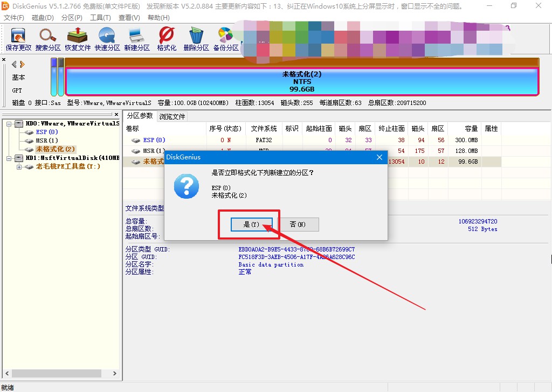552x392 pixels.
Task: Go to previous disk with left arrow
Action: click(x=14, y=64)
